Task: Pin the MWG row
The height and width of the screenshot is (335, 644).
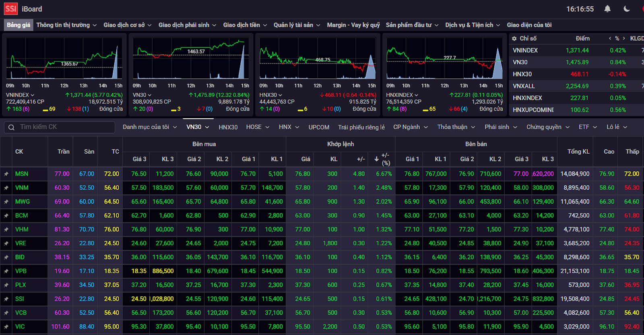Action: pos(6,202)
